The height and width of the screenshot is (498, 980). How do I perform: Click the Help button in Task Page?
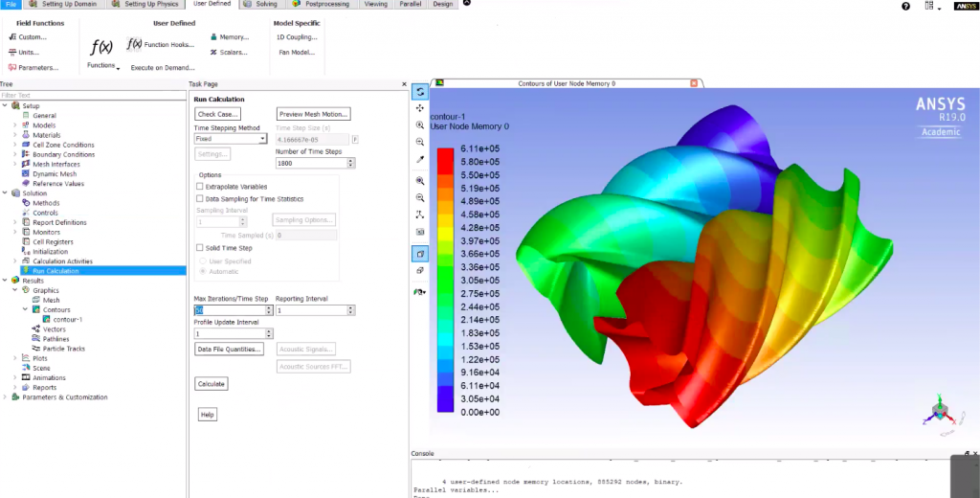(208, 414)
